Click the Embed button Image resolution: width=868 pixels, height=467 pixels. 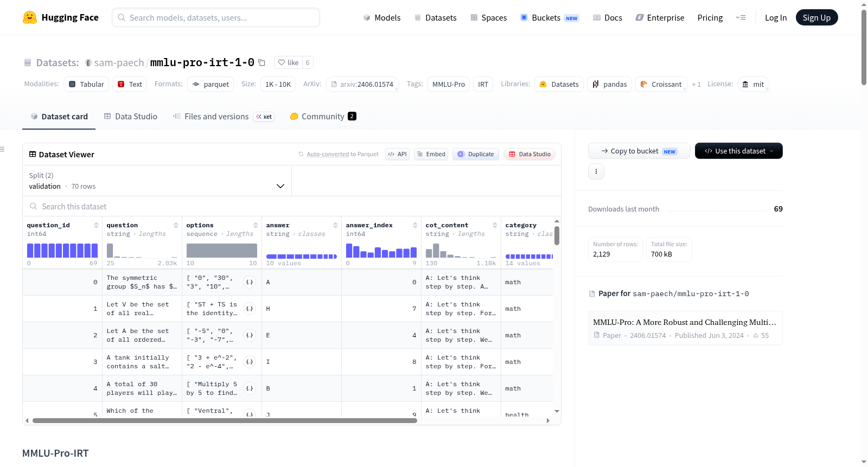coord(431,154)
